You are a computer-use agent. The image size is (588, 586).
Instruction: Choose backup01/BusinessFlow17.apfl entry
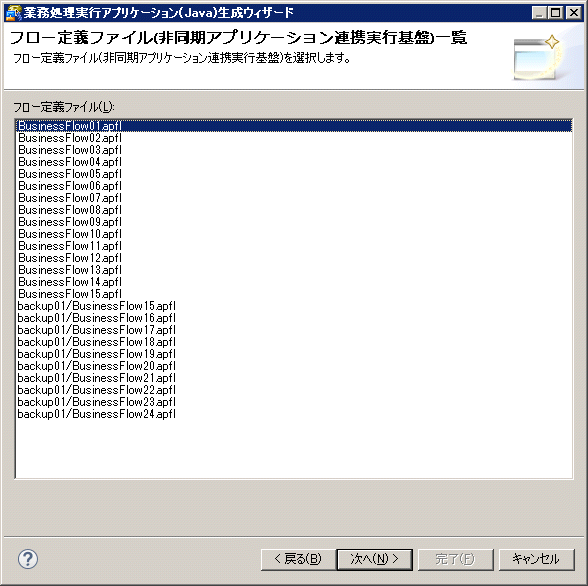[x=294, y=330]
